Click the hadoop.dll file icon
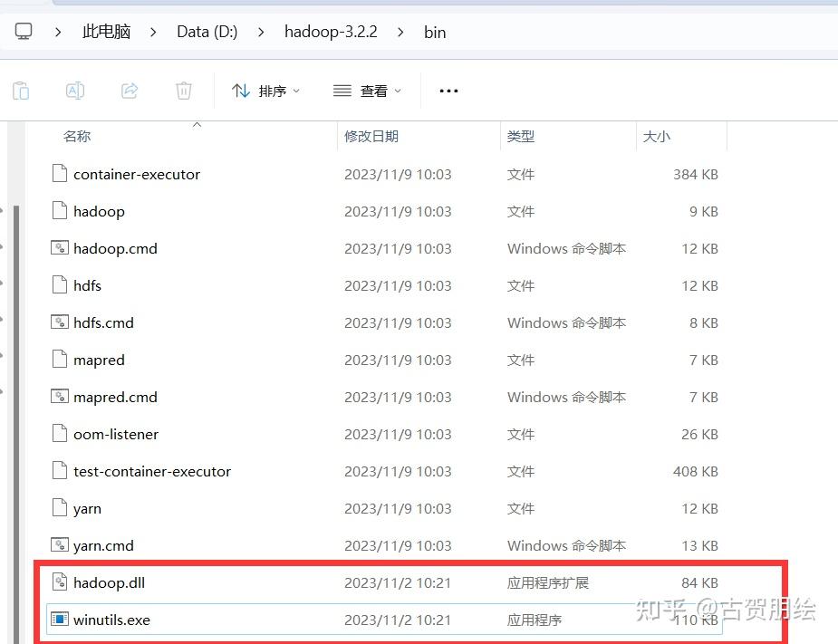The width and height of the screenshot is (838, 644). click(58, 582)
